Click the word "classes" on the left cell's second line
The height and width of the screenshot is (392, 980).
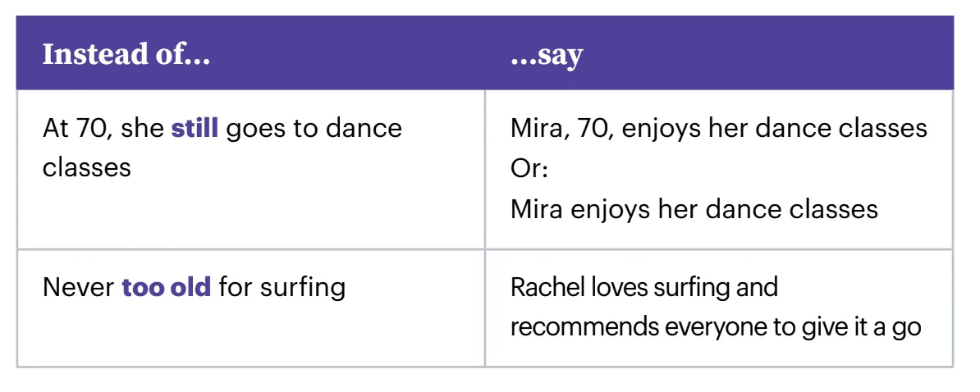point(87,167)
